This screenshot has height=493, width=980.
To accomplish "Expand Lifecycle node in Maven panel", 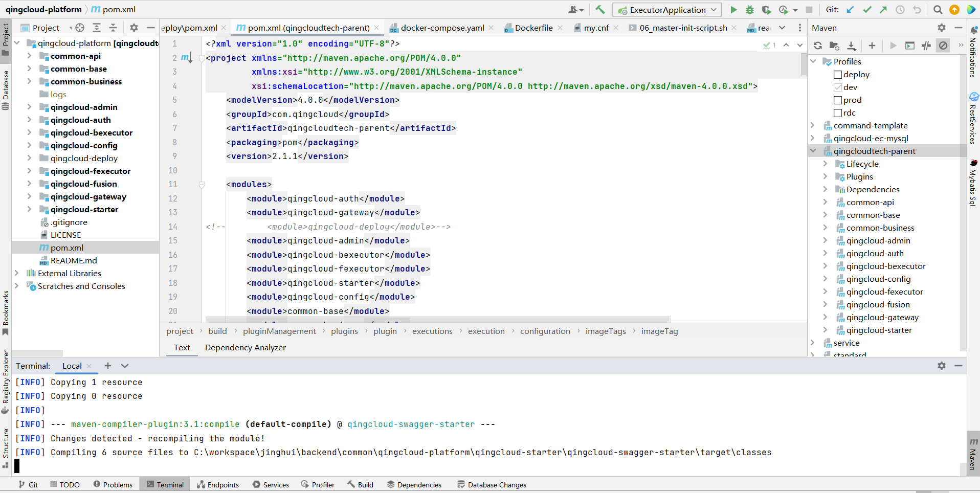I will 825,164.
